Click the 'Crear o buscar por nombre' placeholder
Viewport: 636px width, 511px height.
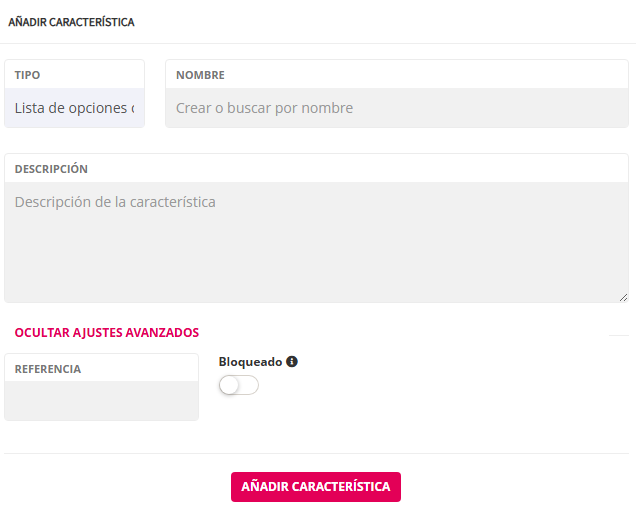[x=264, y=108]
